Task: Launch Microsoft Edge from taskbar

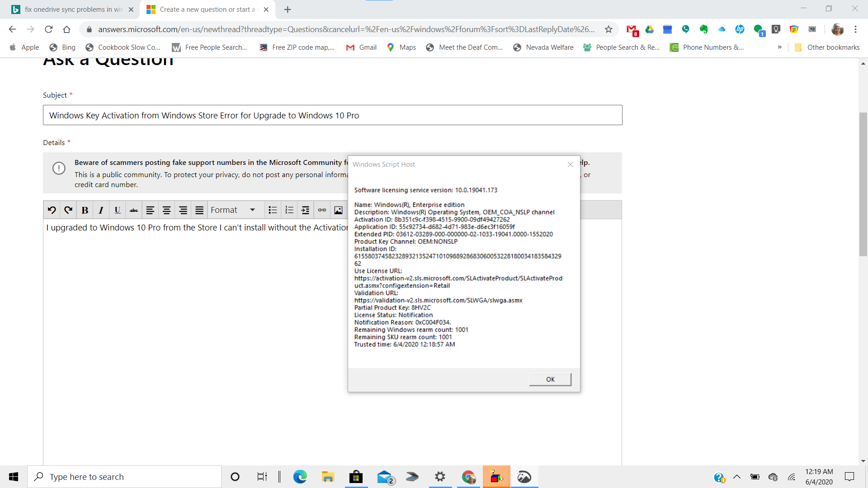Action: [300, 477]
